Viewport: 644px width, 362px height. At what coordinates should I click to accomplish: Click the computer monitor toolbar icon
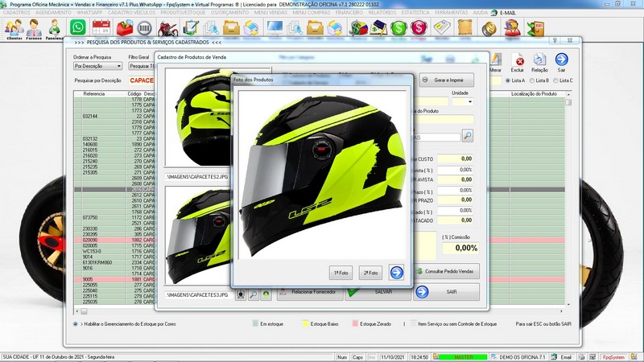tap(275, 28)
